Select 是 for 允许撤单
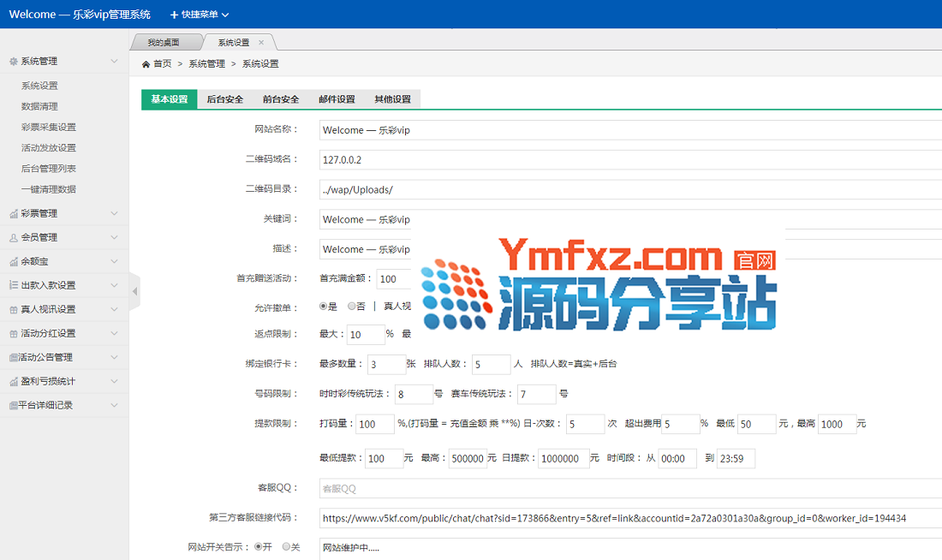The width and height of the screenshot is (942, 560). point(323,306)
